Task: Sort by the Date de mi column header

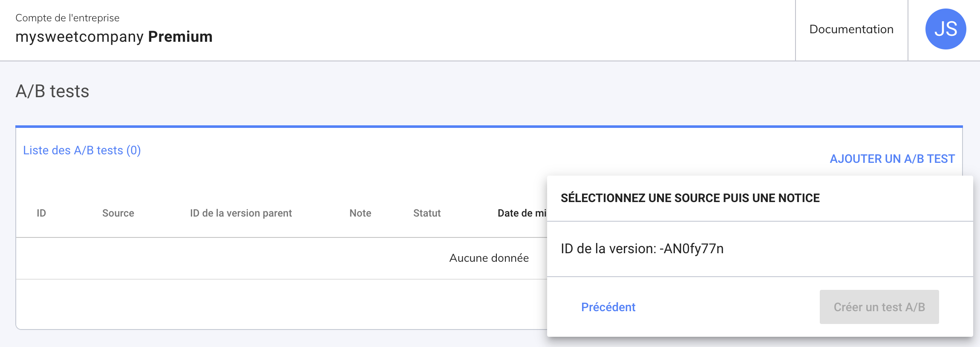Action: point(522,213)
